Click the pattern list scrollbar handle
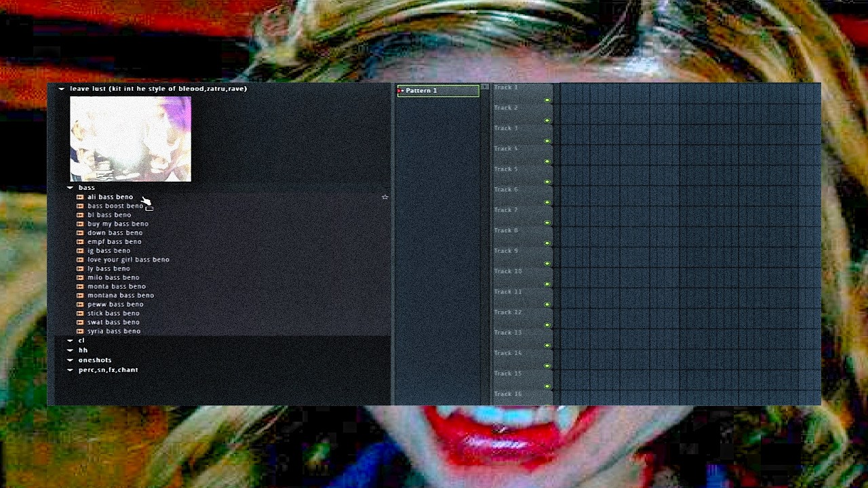Image resolution: width=868 pixels, height=488 pixels. point(484,87)
